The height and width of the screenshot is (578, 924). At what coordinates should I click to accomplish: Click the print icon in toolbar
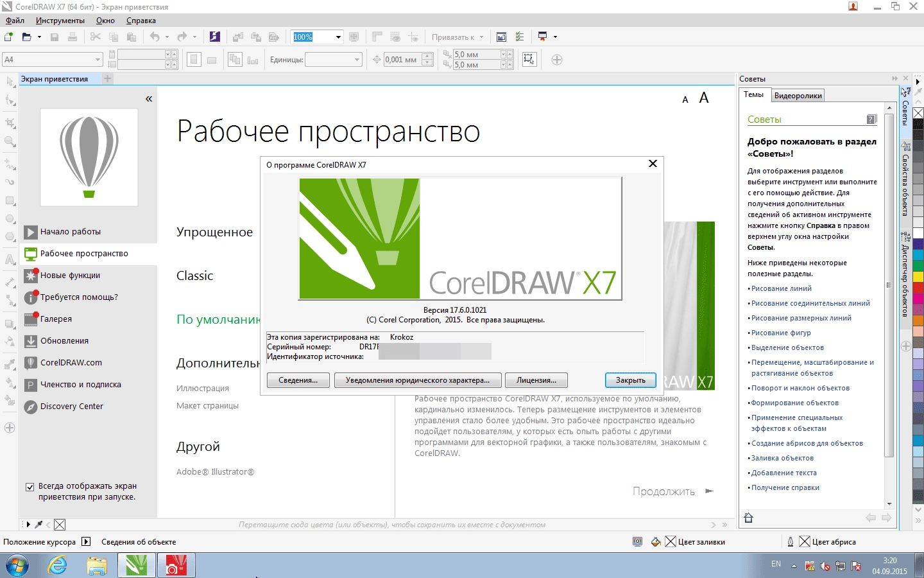(73, 37)
